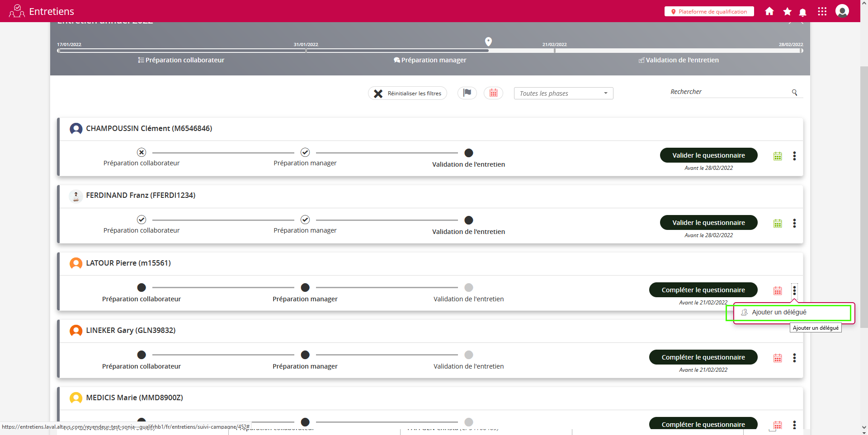868x435 pixels.
Task: Click Compléter le questionnaire for LATOUR Pierre
Action: [x=703, y=290]
